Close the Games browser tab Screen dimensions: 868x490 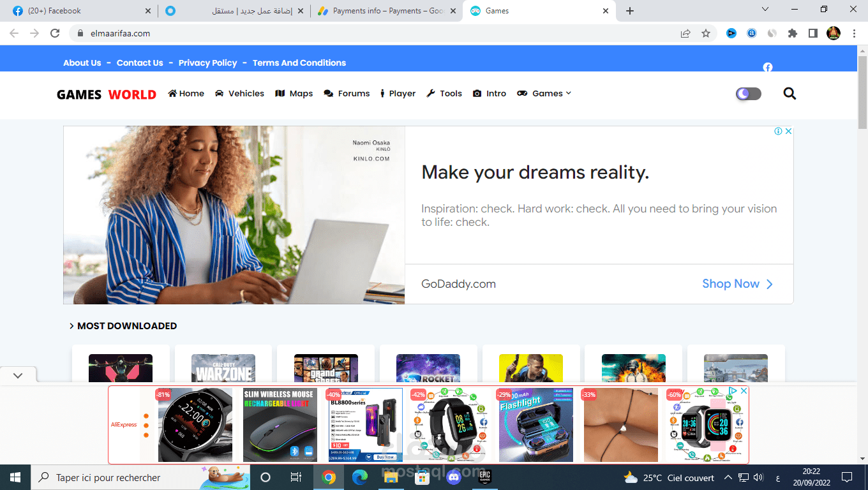click(606, 11)
